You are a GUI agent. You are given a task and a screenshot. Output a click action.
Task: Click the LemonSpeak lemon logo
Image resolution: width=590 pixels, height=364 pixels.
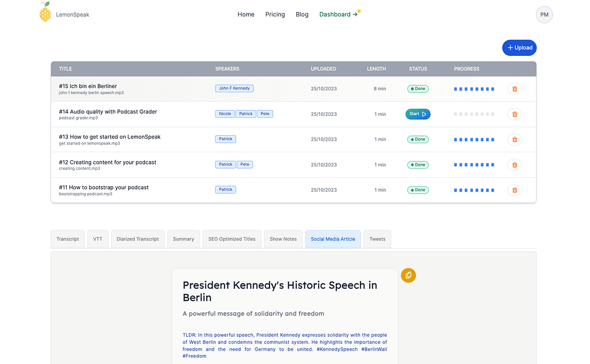(x=45, y=12)
